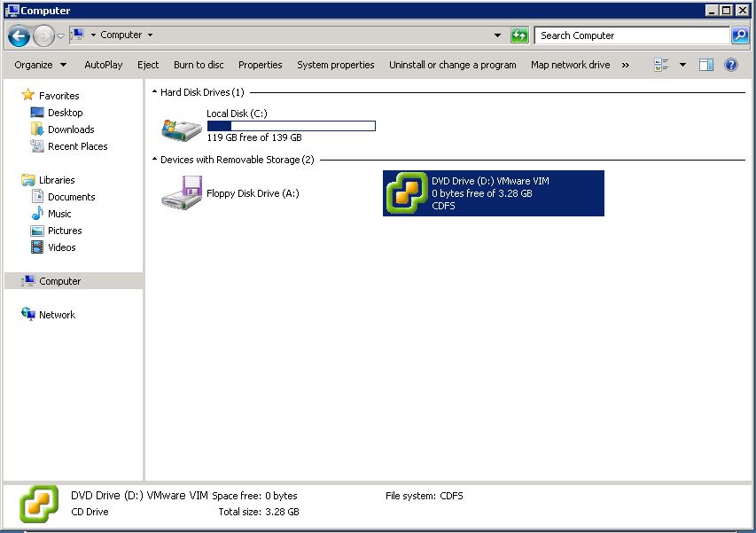756x533 pixels.
Task: Click Map network drive button
Action: (x=570, y=65)
